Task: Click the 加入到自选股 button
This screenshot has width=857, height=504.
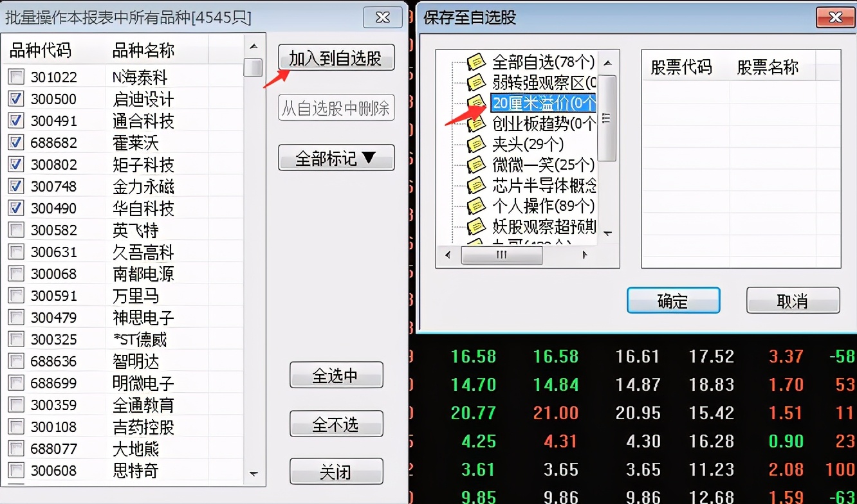Action: tap(336, 57)
